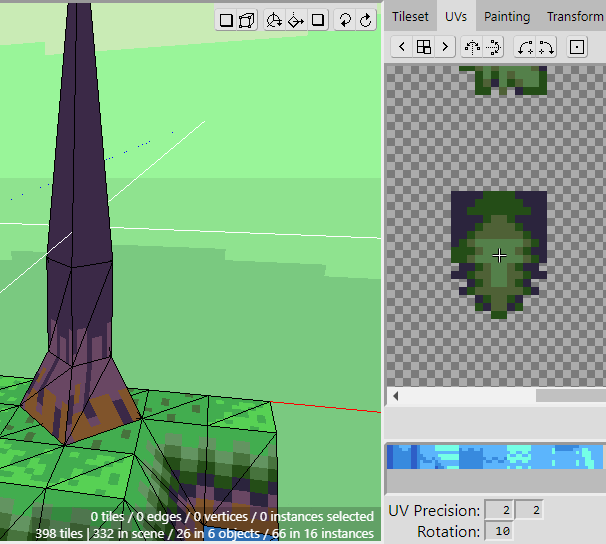Go to previous tile with left chevron
This screenshot has width=606, height=544.
401,47
